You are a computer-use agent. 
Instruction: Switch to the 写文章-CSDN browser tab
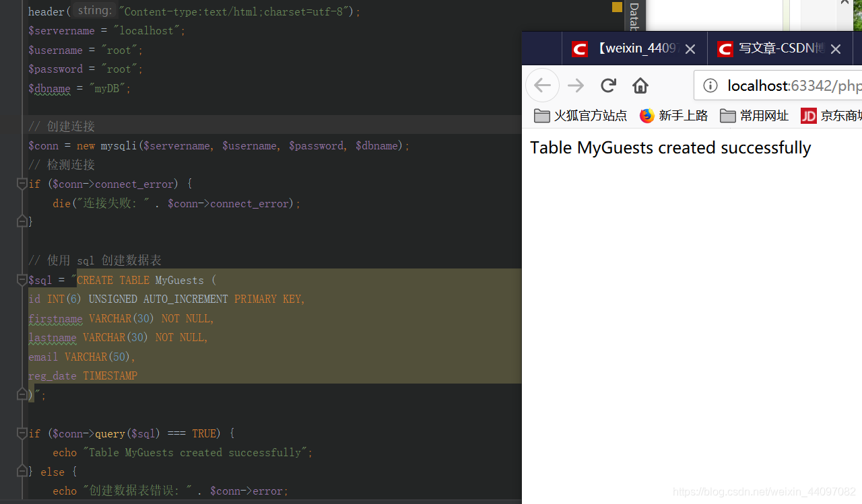tap(780, 49)
